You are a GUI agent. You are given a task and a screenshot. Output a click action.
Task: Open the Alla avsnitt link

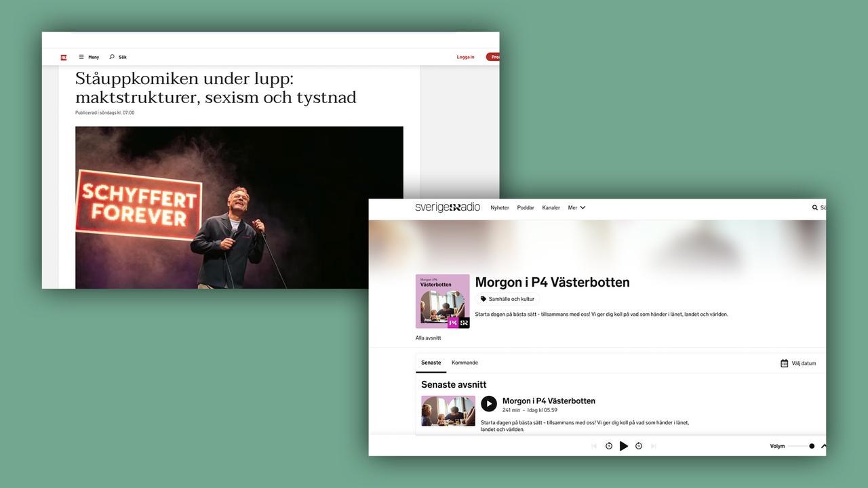(428, 338)
